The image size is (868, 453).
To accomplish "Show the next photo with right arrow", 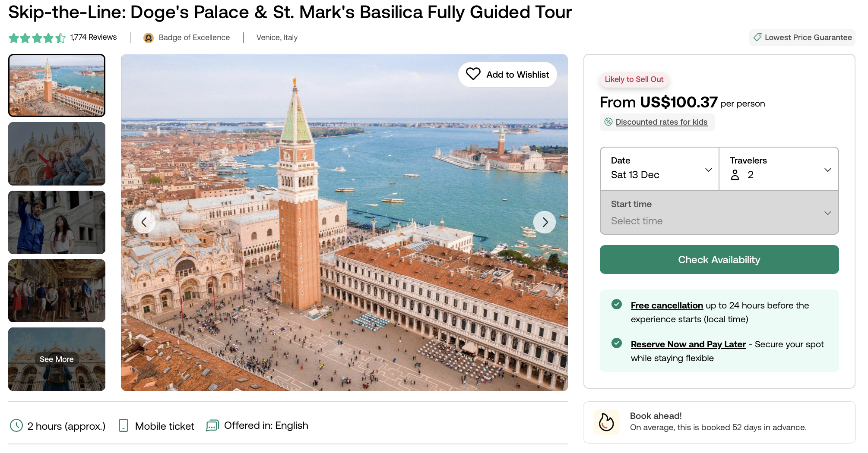I will [x=545, y=222].
